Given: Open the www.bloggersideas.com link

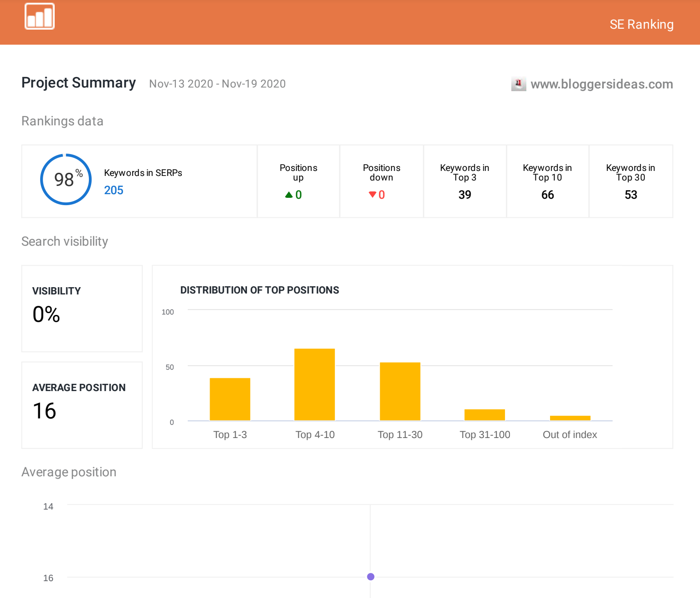Looking at the screenshot, I should (602, 84).
